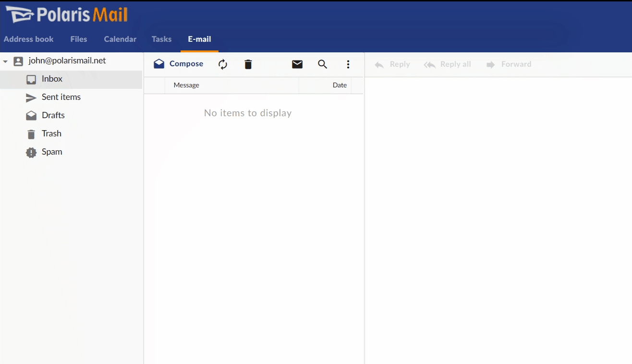Click the Compose open-envelope icon
Screen dimensions: 632x364
point(159,64)
